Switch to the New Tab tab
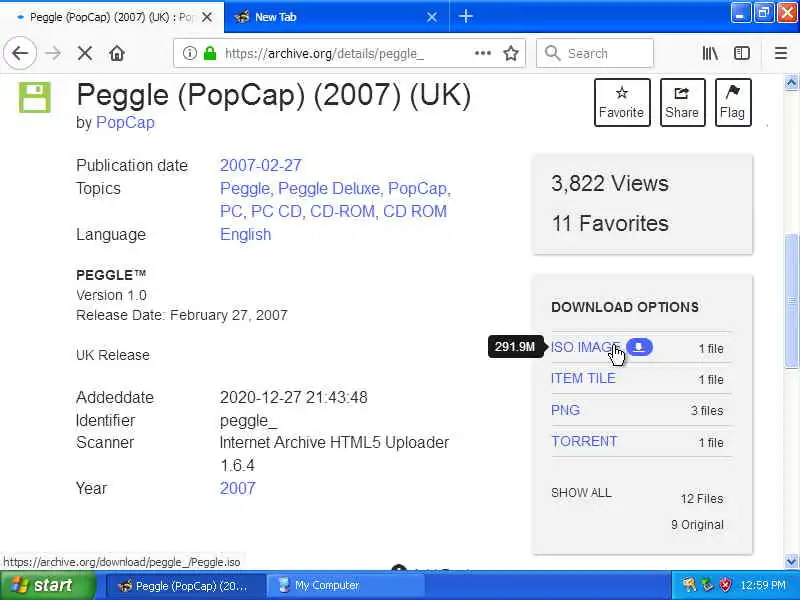Viewport: 800px width, 600px height. (x=337, y=17)
